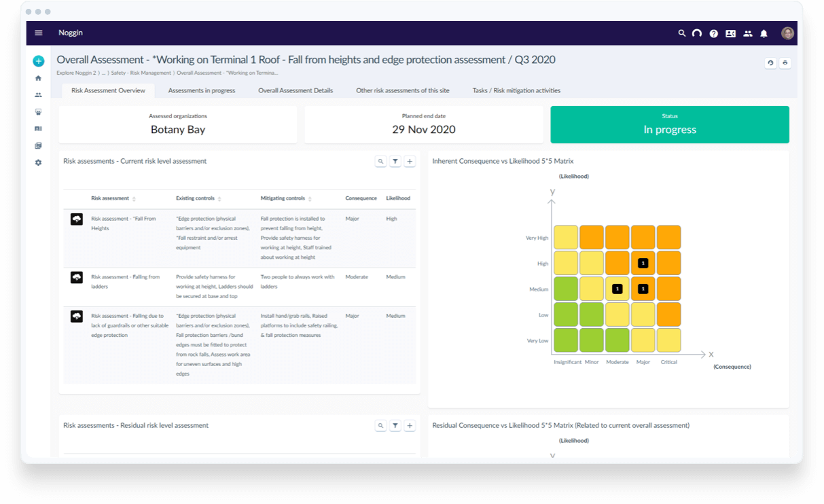Image resolution: width=824 pixels, height=504 pixels.
Task: Open the Help question mark icon
Action: (713, 33)
